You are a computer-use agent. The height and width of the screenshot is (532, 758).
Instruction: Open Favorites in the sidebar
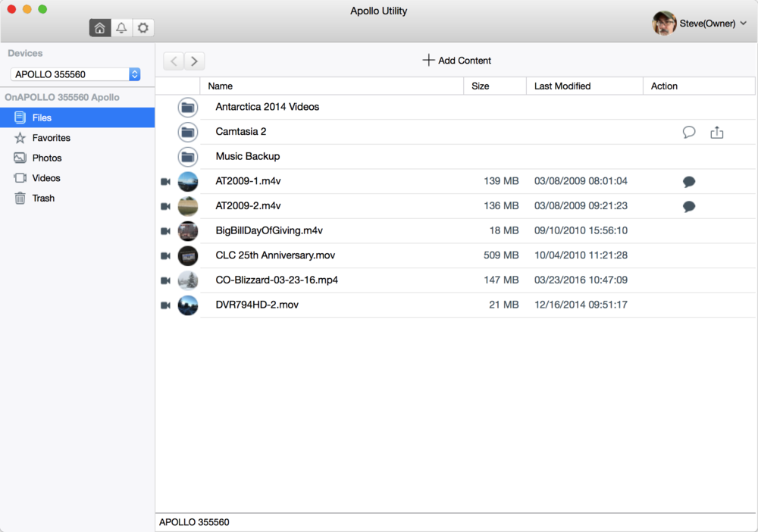[77, 138]
